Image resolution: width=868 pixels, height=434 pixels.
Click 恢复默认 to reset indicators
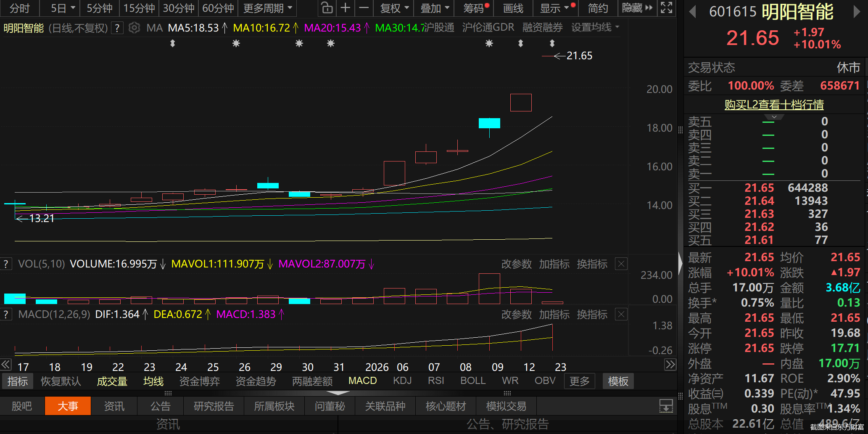click(x=61, y=381)
